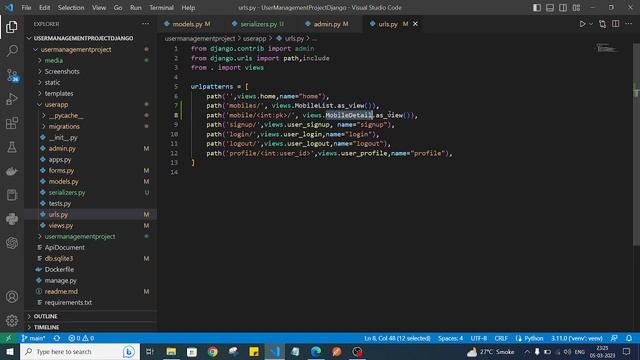Change indentation via Spaces: 4
The image size is (640, 360).
click(451, 338)
